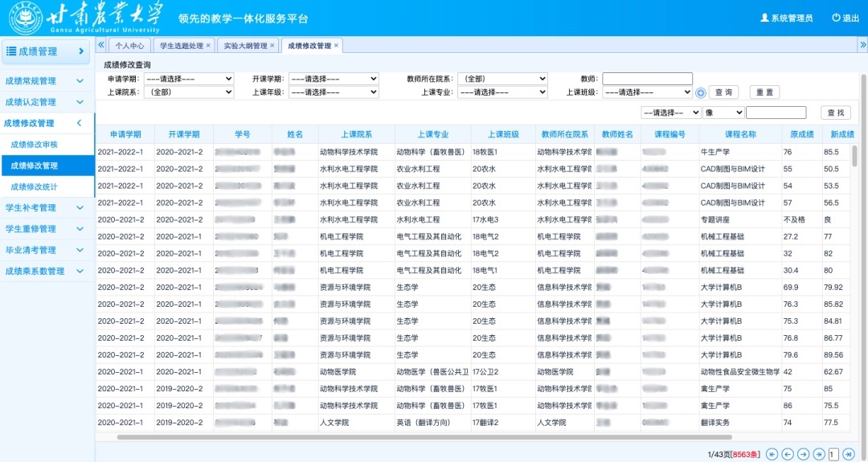Close the 学生选题处理 tab

pos(208,46)
